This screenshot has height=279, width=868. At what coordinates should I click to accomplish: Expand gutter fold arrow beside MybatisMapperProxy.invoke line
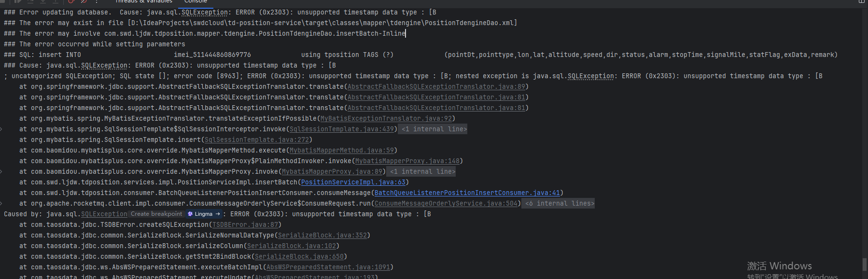pyautogui.click(x=1, y=172)
